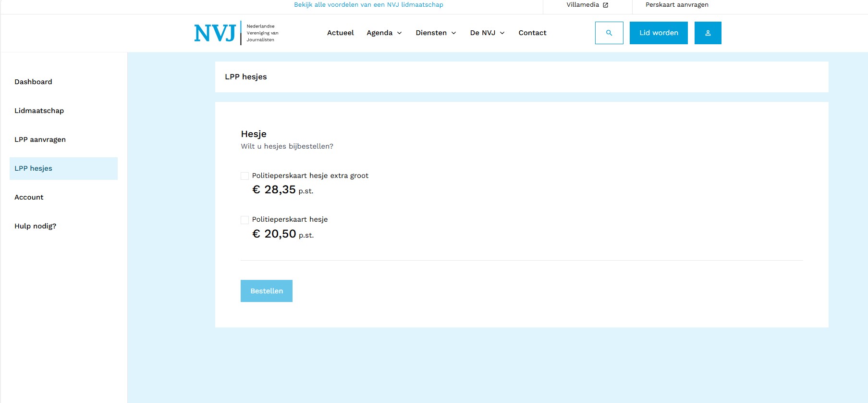The image size is (868, 403).
Task: Click the LPP hesjes page heading
Action: (x=246, y=76)
